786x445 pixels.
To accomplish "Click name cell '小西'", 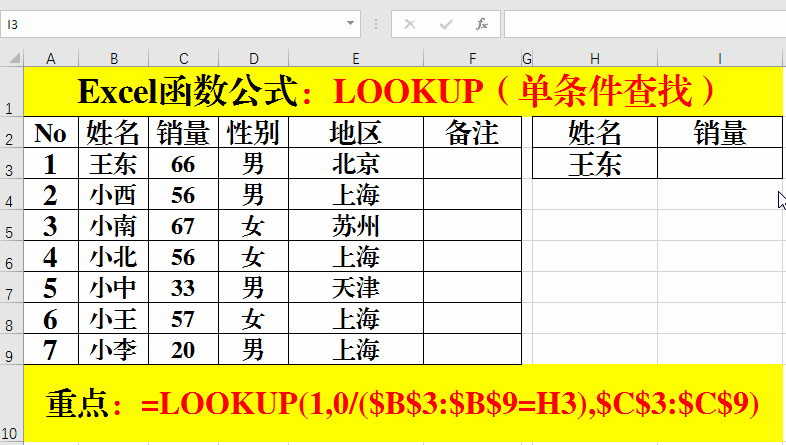I will pyautogui.click(x=114, y=195).
